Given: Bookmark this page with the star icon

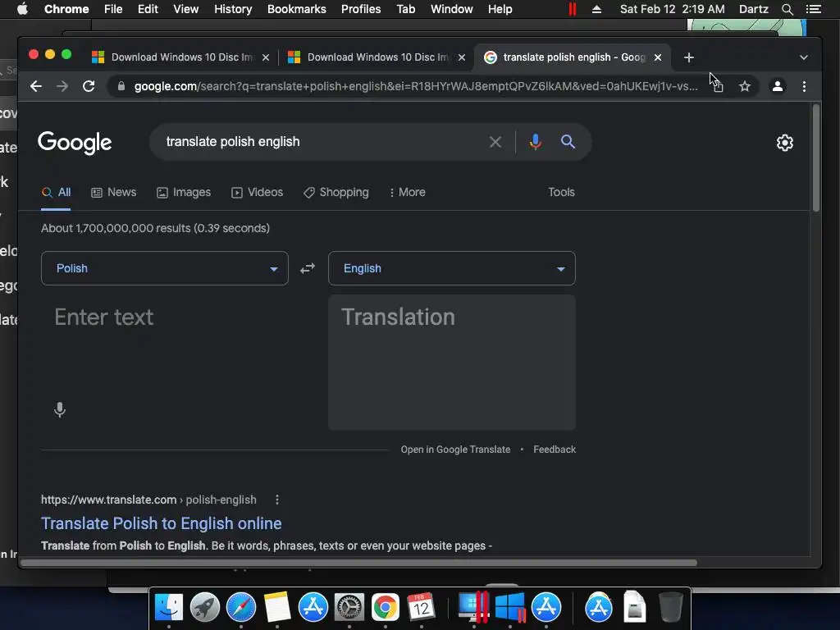Looking at the screenshot, I should coord(745,86).
